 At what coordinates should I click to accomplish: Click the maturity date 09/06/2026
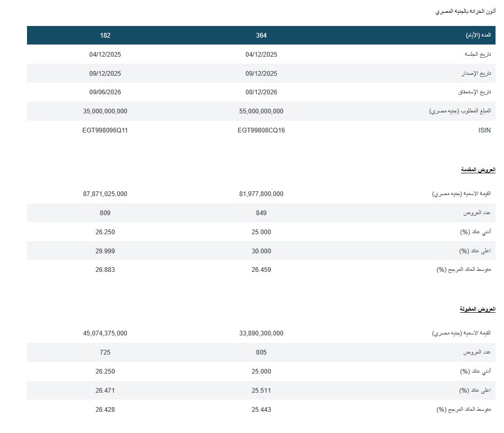coord(105,92)
